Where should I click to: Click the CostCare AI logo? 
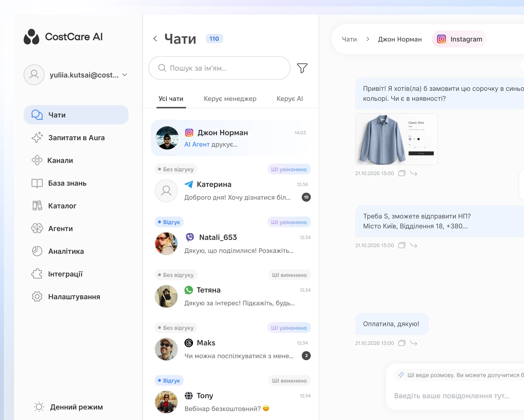coord(63,37)
